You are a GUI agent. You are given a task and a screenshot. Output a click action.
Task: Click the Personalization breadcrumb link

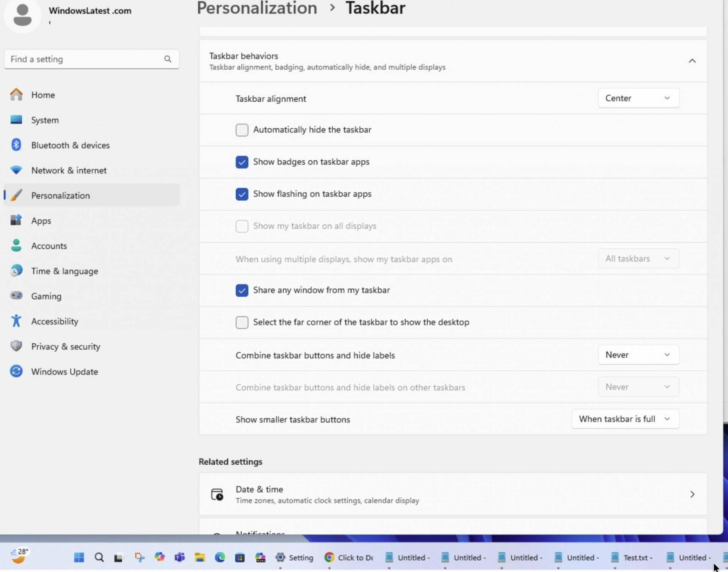257,8
